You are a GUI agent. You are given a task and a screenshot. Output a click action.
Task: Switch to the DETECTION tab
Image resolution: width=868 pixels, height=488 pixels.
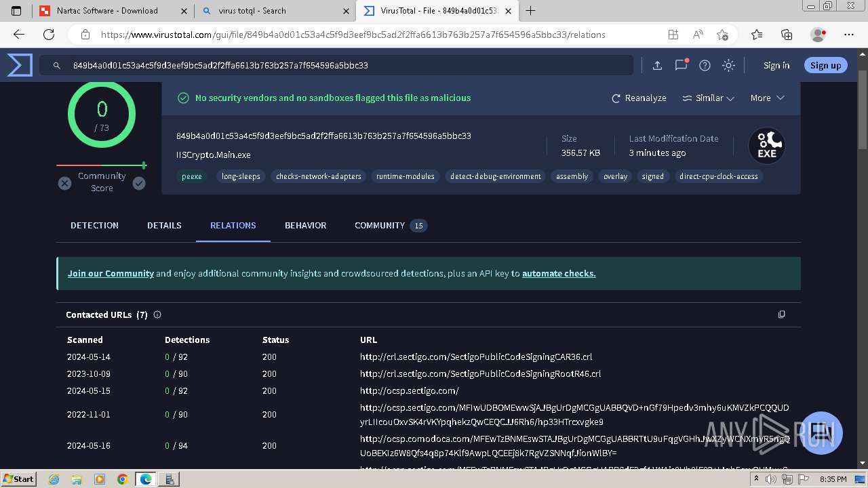[94, 225]
